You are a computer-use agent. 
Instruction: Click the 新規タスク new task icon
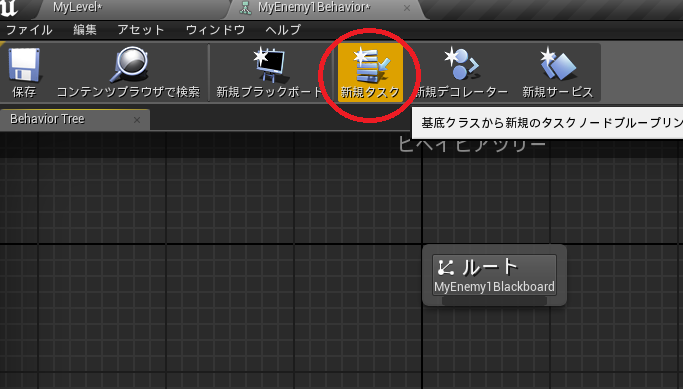click(370, 65)
